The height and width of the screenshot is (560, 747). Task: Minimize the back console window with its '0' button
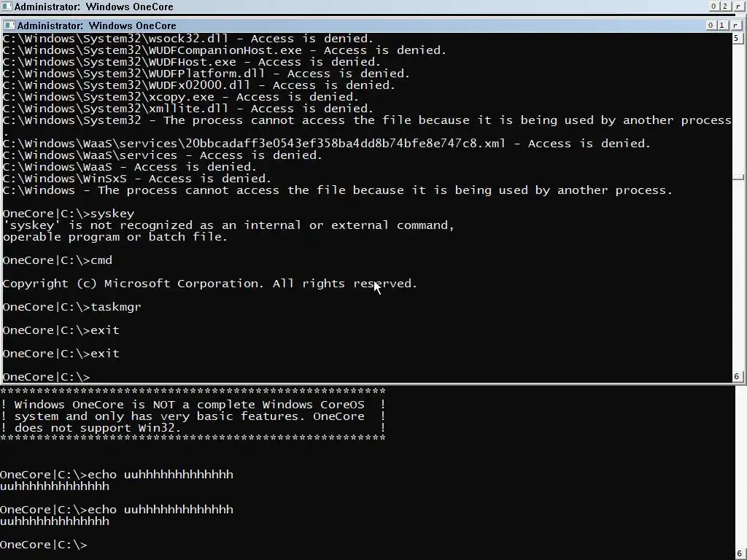pos(713,6)
